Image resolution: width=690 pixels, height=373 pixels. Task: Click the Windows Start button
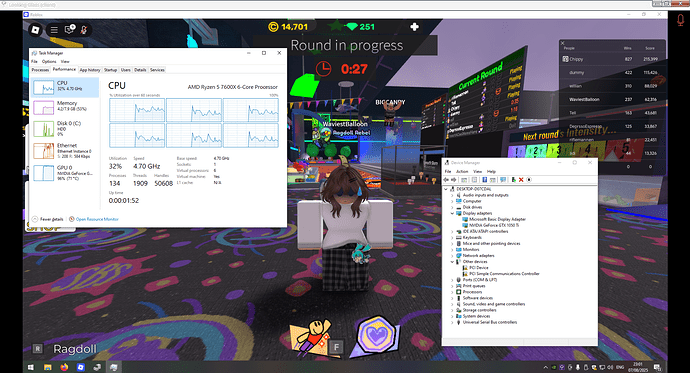[x=31, y=367]
